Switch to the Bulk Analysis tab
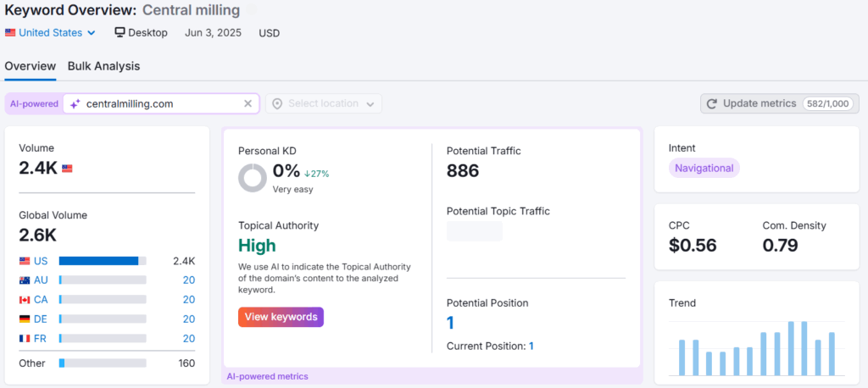This screenshot has height=388, width=868. pyautogui.click(x=103, y=66)
